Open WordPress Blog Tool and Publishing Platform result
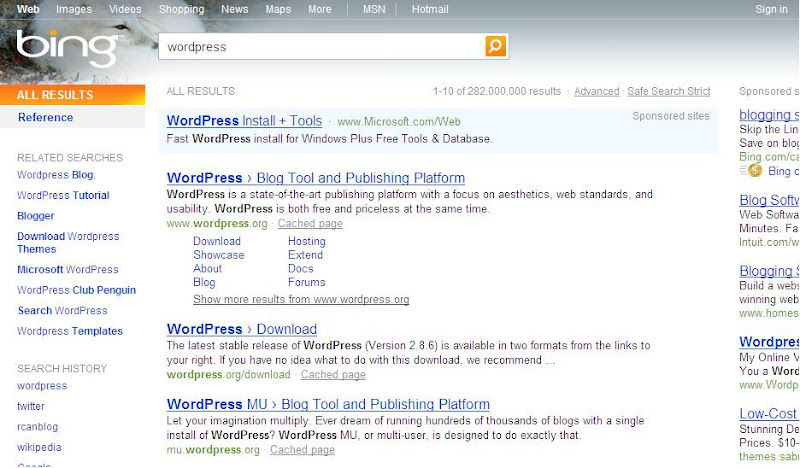The height and width of the screenshot is (468, 800). [316, 178]
